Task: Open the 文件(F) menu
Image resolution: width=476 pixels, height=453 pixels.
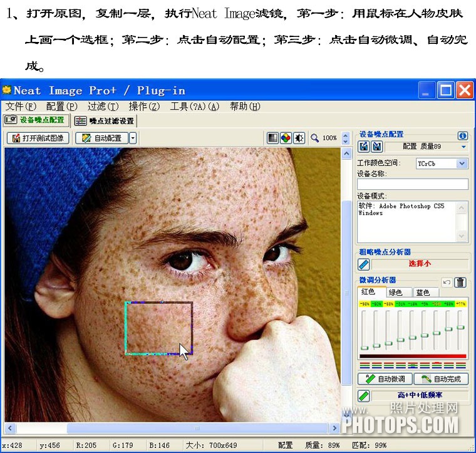Action: tap(21, 107)
